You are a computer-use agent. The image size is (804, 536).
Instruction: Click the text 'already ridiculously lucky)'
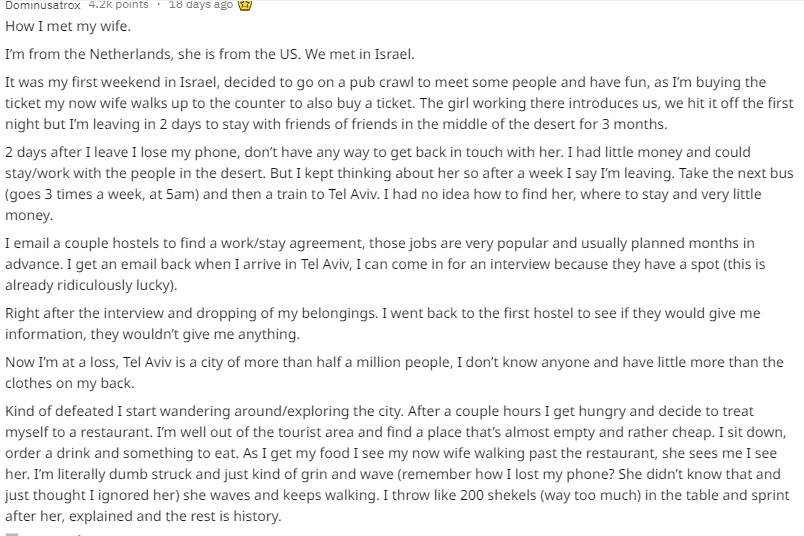coord(91,285)
